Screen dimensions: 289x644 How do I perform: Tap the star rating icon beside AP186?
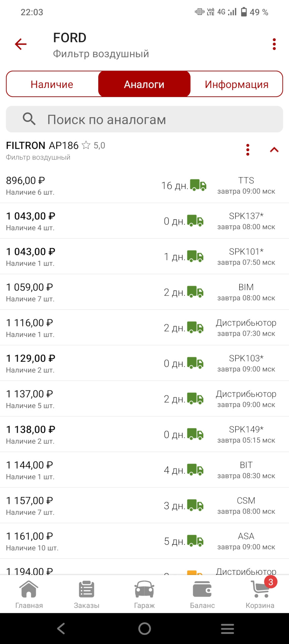(86, 145)
